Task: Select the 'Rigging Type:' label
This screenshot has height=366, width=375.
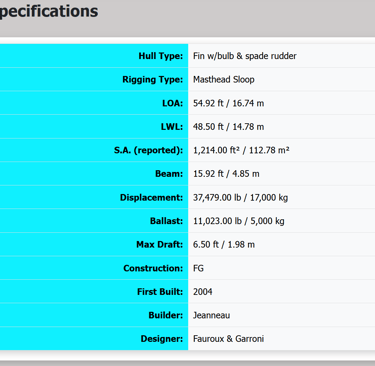Action: 153,80
